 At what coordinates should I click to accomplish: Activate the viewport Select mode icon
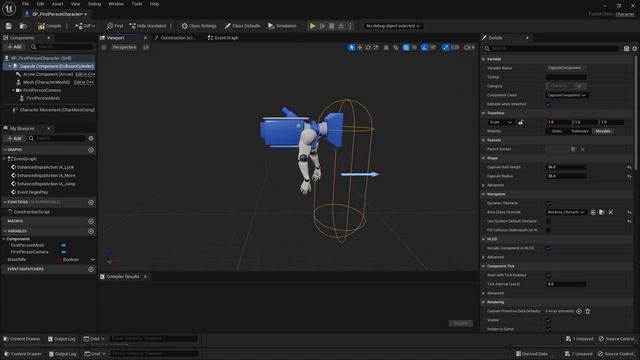(351, 47)
